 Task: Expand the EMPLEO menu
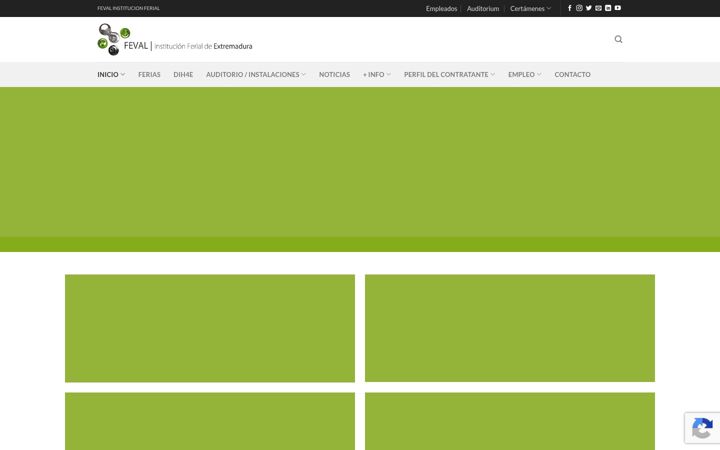[524, 74]
